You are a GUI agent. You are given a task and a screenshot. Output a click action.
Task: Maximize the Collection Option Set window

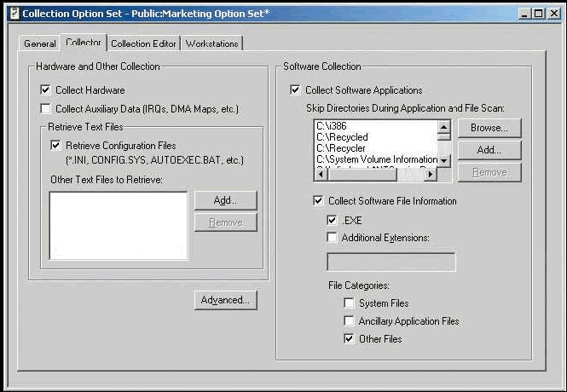pyautogui.click(x=538, y=14)
